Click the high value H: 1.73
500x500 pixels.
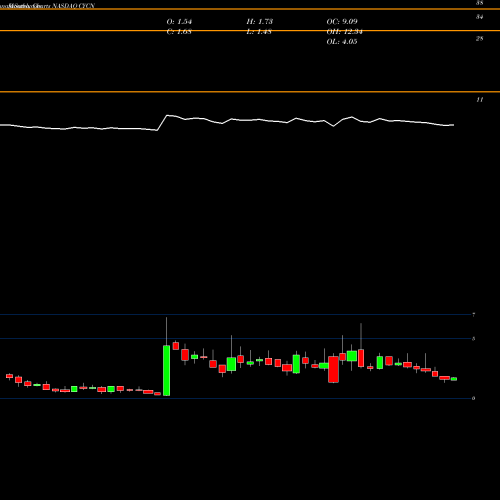(259, 22)
